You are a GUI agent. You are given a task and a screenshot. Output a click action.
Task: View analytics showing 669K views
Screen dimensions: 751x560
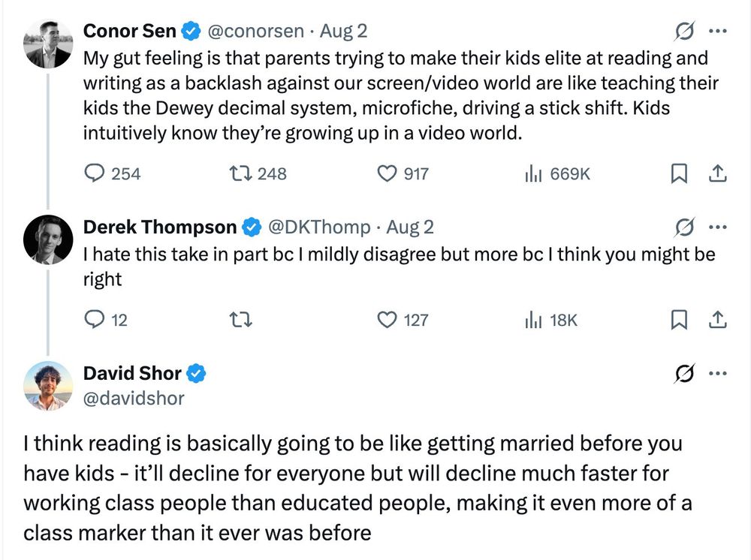557,173
